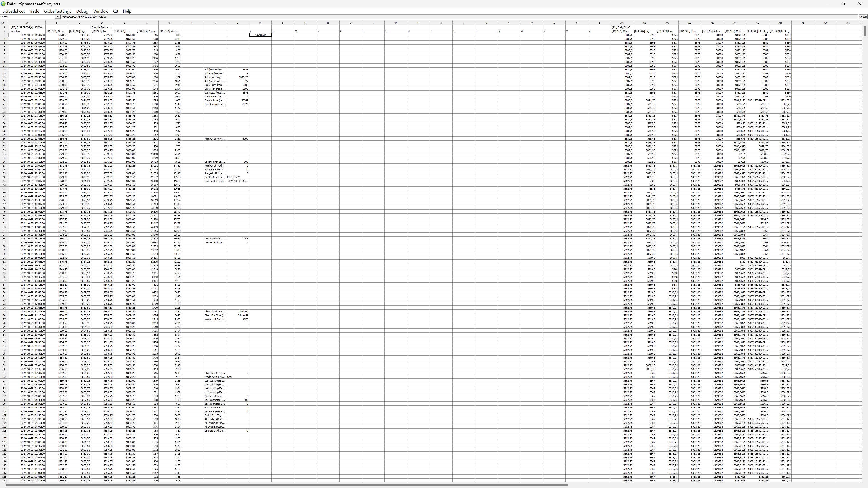
Task: Select the #SYNTAX! error cell
Action: point(260,35)
